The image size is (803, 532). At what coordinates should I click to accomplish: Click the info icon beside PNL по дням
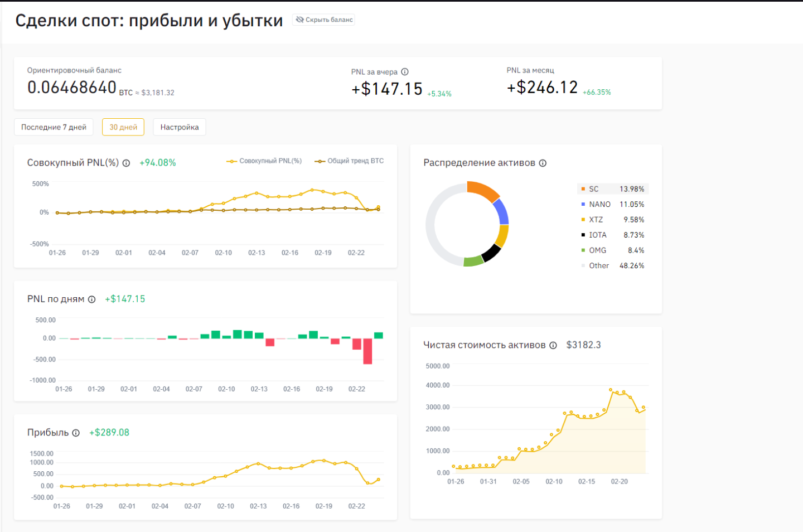click(92, 299)
